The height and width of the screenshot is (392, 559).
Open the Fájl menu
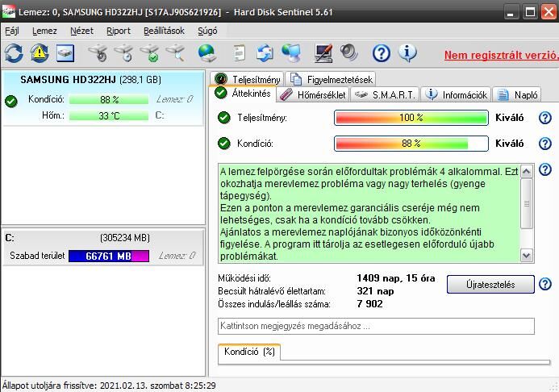[12, 31]
